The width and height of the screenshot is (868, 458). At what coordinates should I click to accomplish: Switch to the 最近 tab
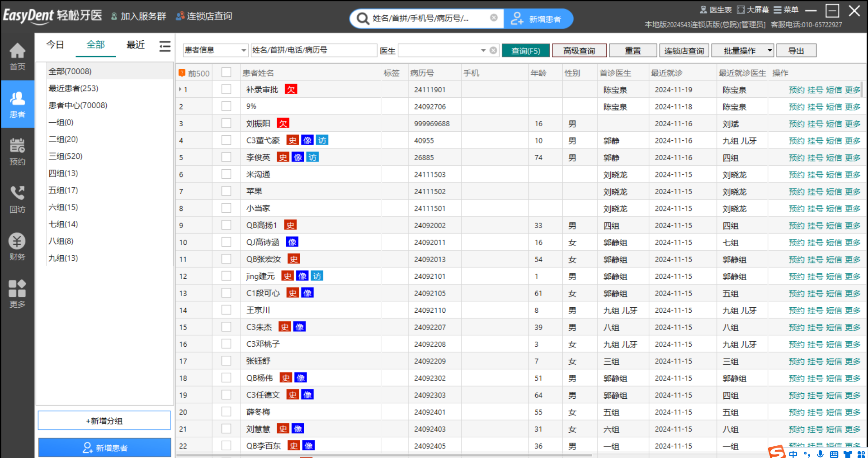tap(136, 45)
